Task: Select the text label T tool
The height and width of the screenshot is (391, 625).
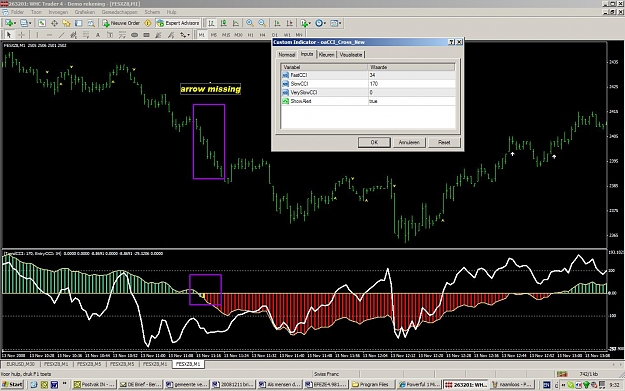Action: [x=110, y=35]
